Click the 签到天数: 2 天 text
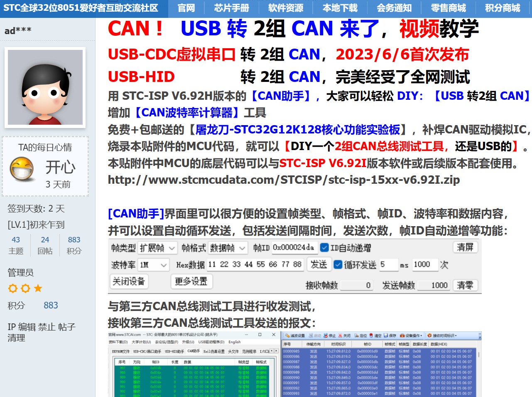The image size is (532, 397). (x=36, y=209)
